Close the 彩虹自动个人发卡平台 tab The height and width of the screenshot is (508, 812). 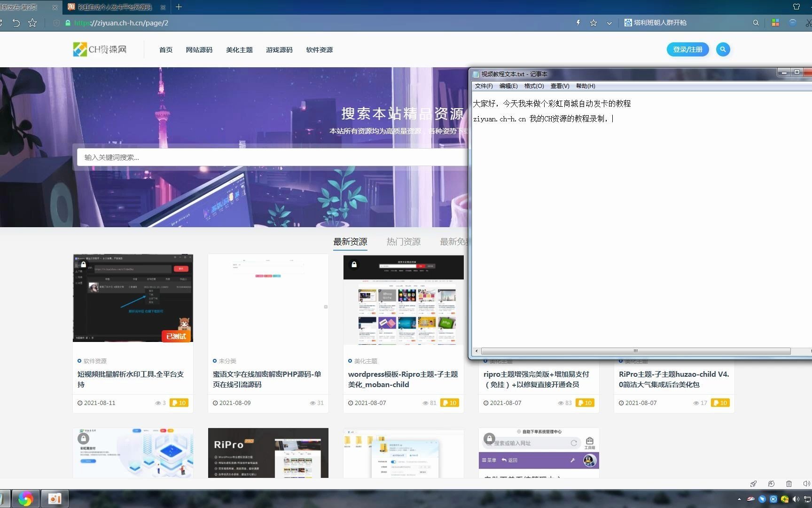coord(163,7)
